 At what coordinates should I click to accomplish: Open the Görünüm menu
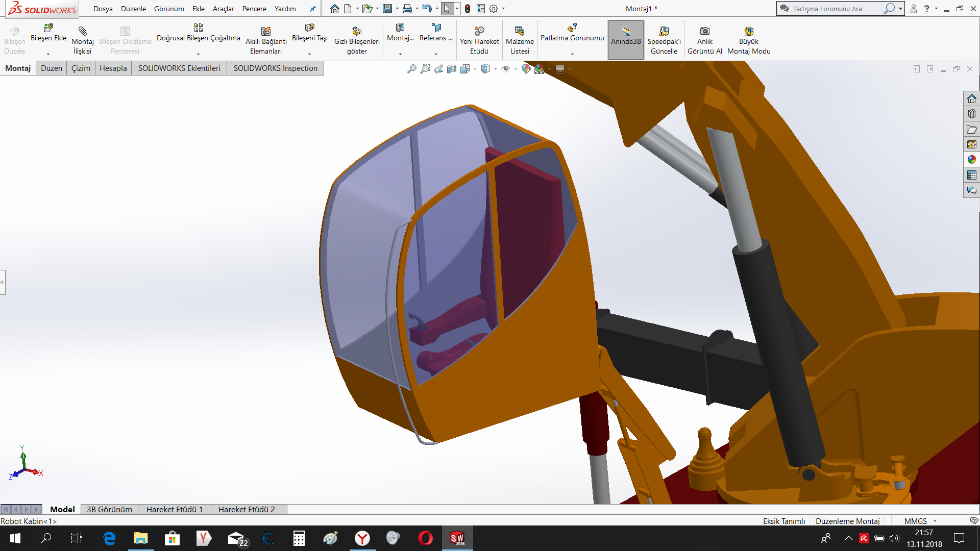[x=169, y=9]
